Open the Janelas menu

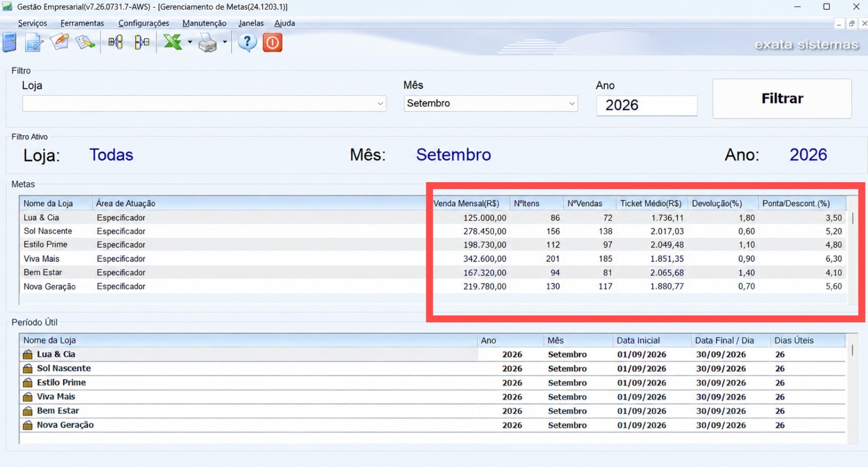[251, 23]
